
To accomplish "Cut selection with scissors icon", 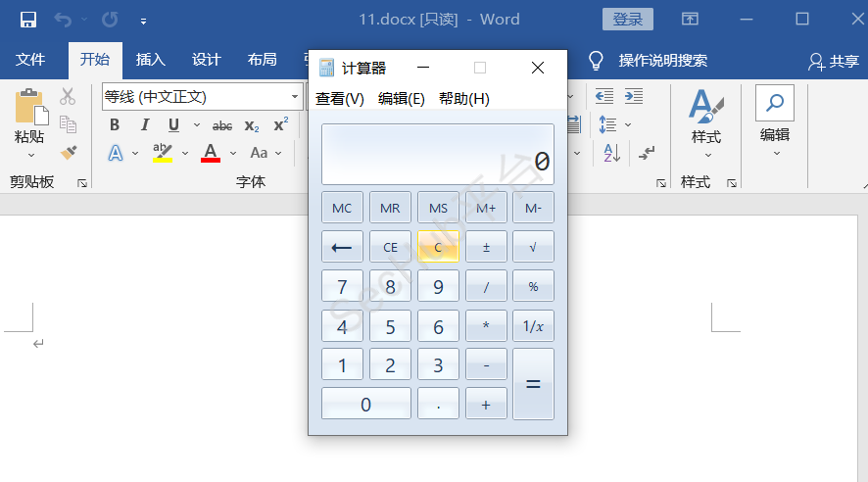I will click(x=68, y=96).
